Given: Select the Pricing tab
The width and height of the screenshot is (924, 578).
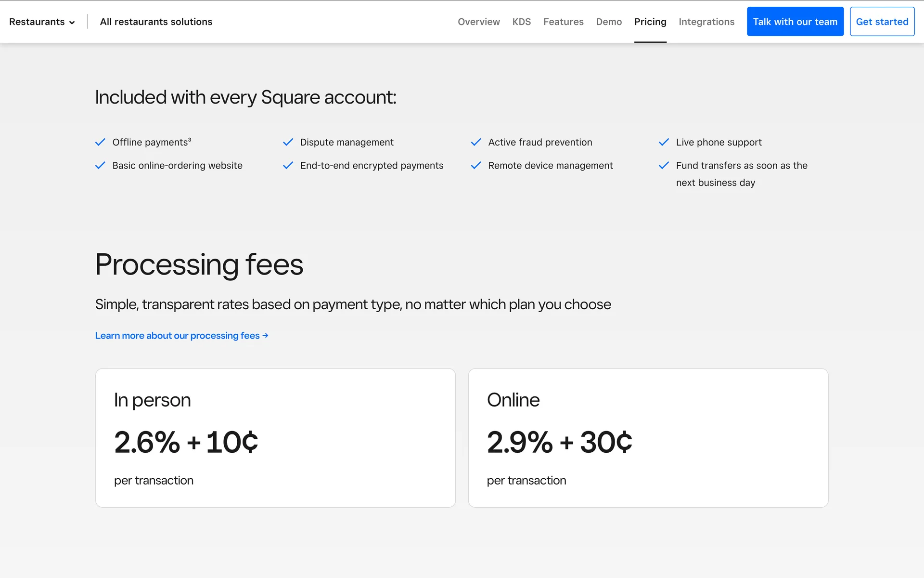Looking at the screenshot, I should [650, 22].
